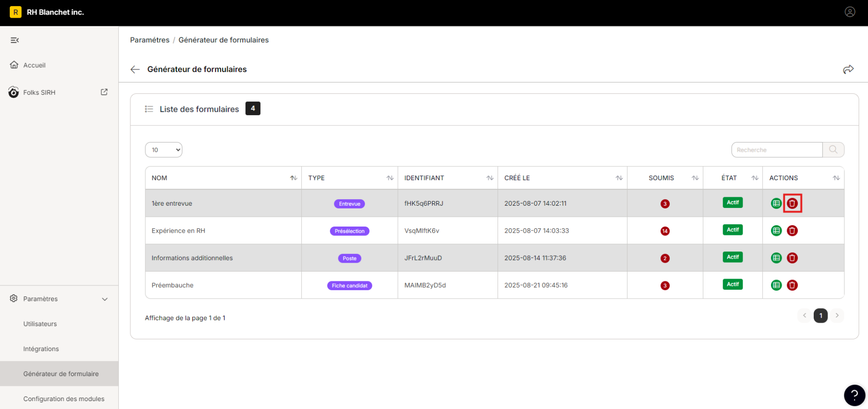
Task: View submissions for Préembauche form
Action: [777, 285]
